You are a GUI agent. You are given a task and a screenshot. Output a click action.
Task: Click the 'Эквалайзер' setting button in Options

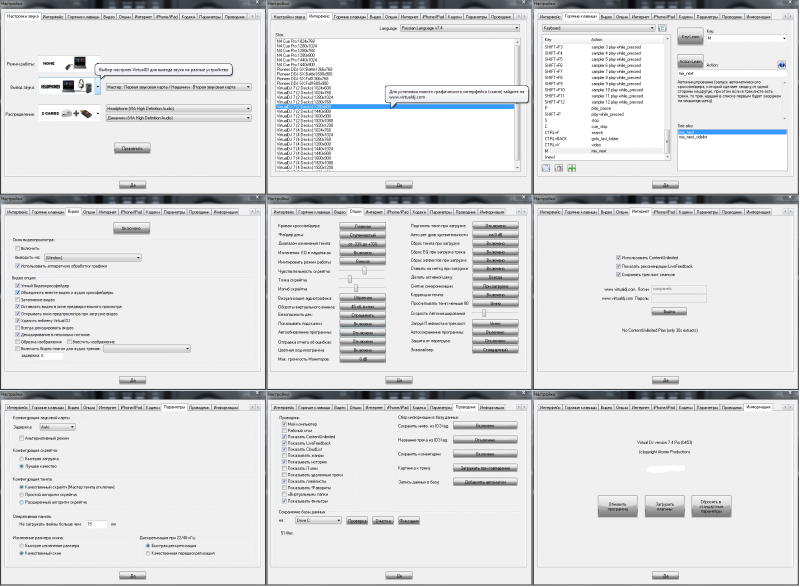(495, 350)
